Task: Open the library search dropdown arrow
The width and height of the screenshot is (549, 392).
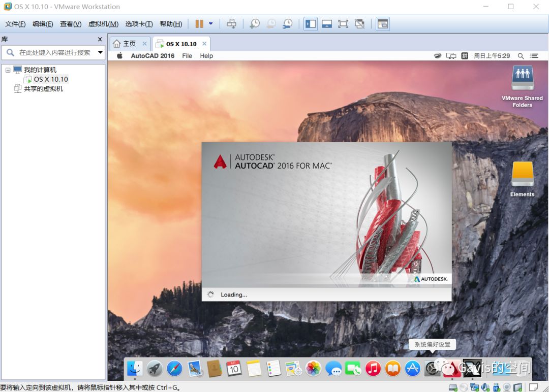Action: pyautogui.click(x=101, y=52)
